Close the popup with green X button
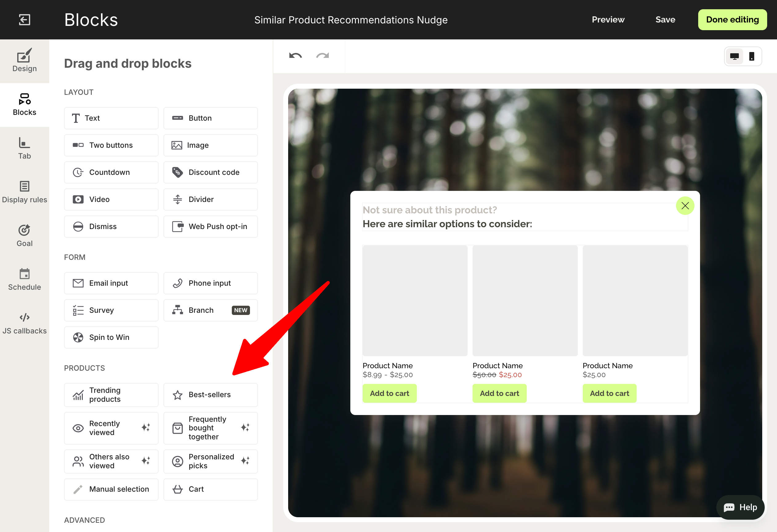The image size is (777, 532). point(685,206)
